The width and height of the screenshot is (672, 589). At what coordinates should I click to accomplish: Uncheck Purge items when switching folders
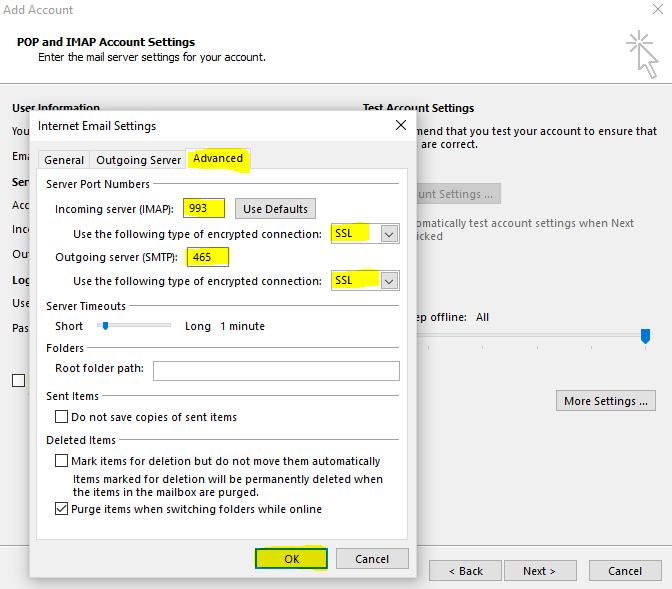[x=62, y=509]
